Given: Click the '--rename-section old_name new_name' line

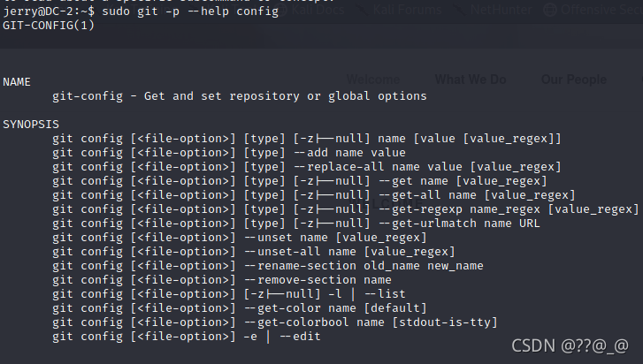Looking at the screenshot, I should 268,266.
